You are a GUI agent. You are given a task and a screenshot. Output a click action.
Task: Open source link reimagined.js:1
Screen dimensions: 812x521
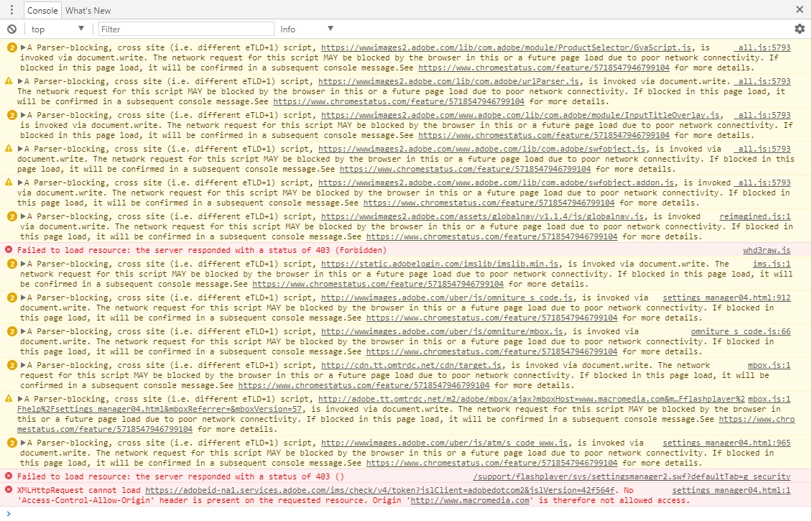pos(755,216)
